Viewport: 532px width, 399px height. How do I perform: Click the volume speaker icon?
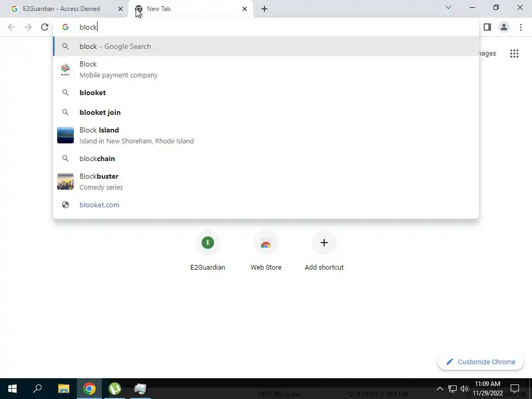tap(464, 389)
